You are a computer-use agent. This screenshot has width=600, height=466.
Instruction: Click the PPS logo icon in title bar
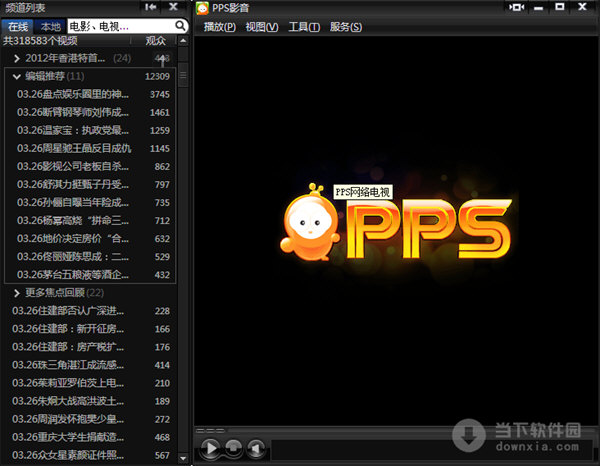[x=202, y=7]
